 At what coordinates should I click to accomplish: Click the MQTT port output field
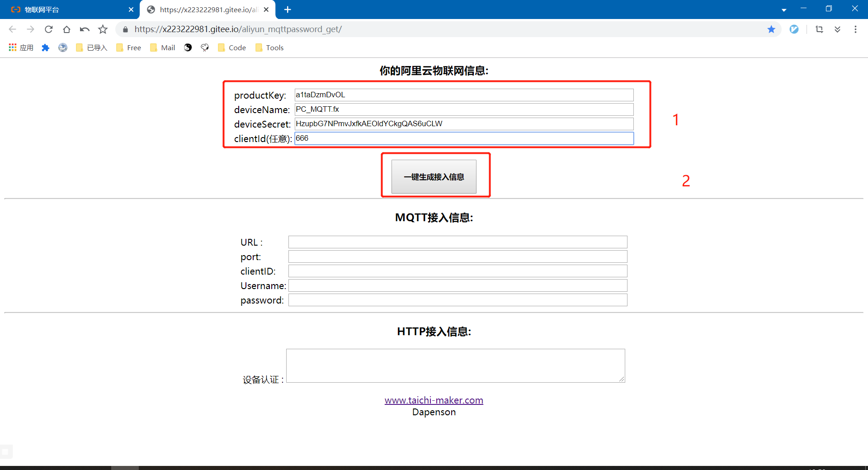coord(458,256)
